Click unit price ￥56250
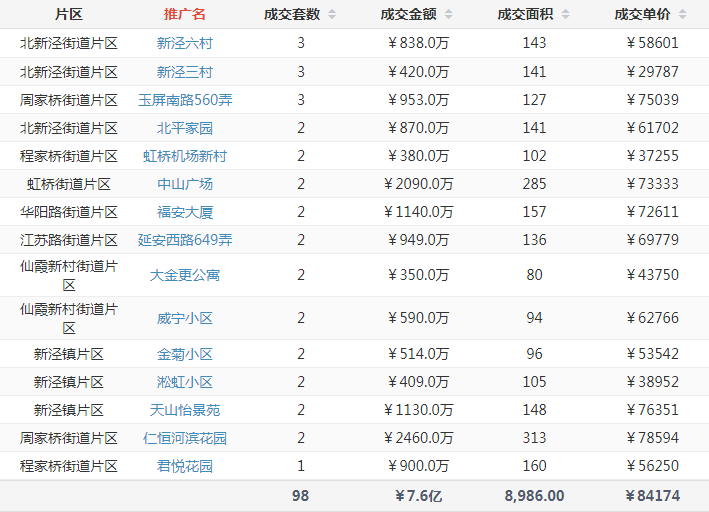This screenshot has height=512, width=709. 652,466
